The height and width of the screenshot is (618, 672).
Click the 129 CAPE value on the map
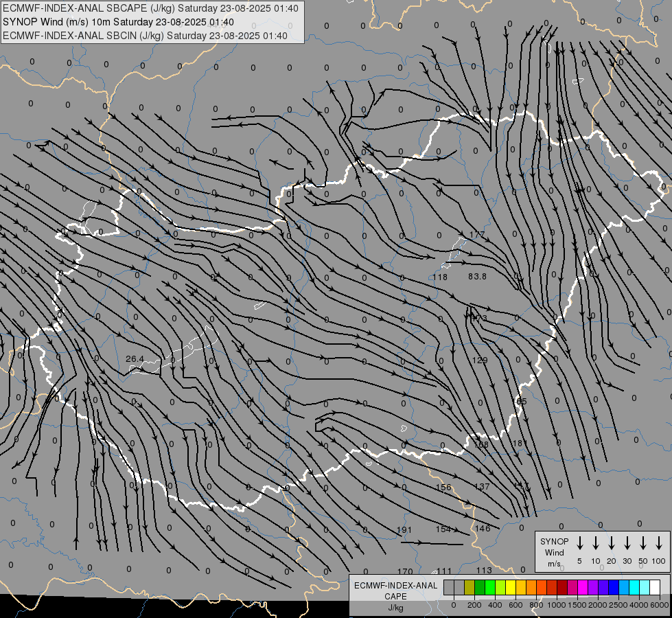(x=480, y=360)
